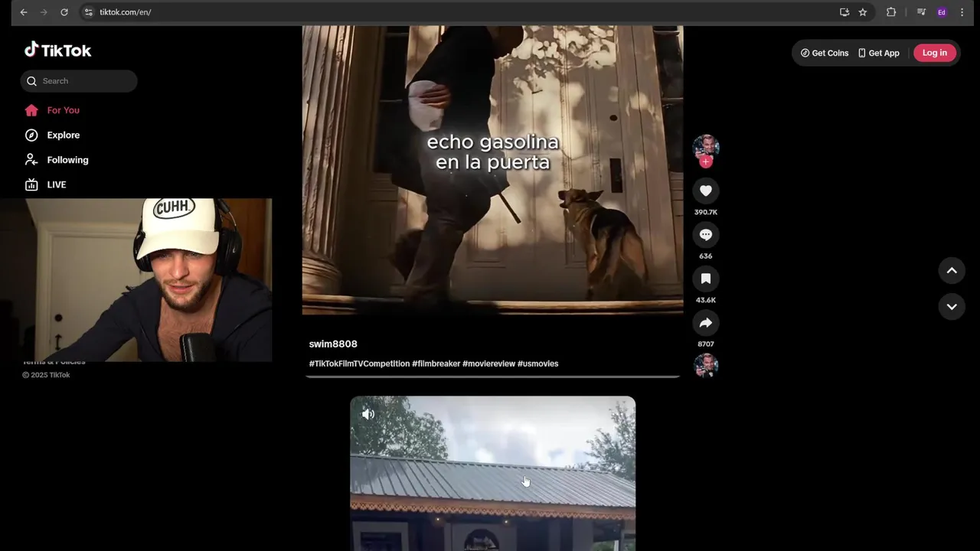Open Chrome three-dot menu
Image resolution: width=980 pixels, height=551 pixels.
(x=962, y=12)
